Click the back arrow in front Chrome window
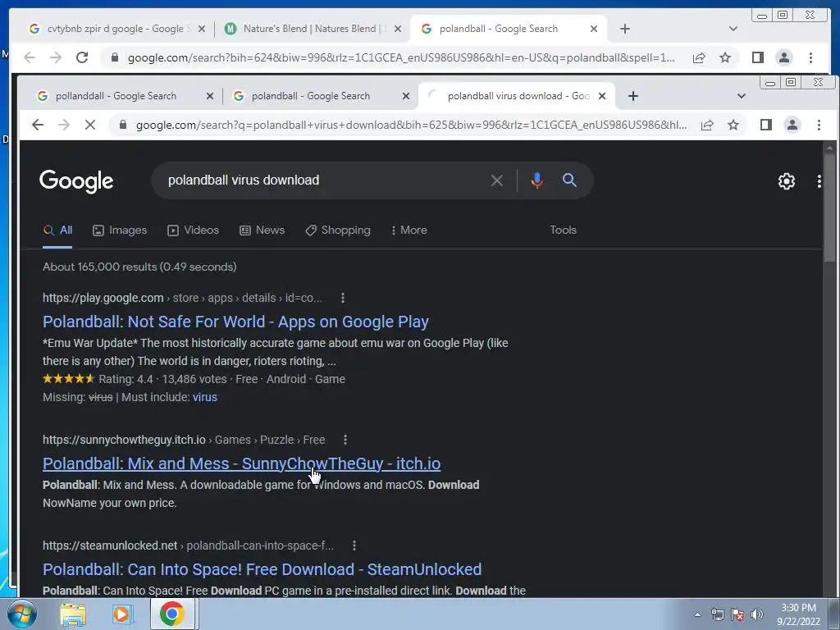840x630 pixels. 38,125
